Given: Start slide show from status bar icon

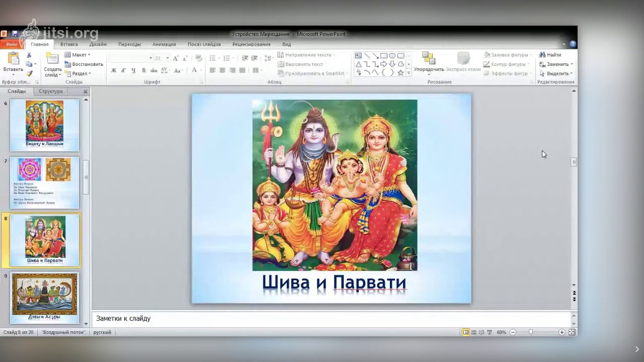Looking at the screenshot, I should [x=490, y=332].
